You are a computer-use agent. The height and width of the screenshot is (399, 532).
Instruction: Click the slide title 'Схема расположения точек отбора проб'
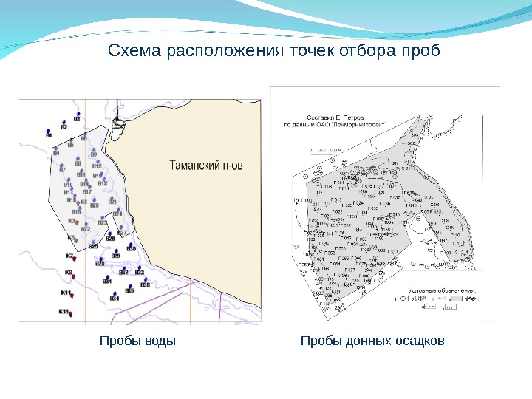274,50
